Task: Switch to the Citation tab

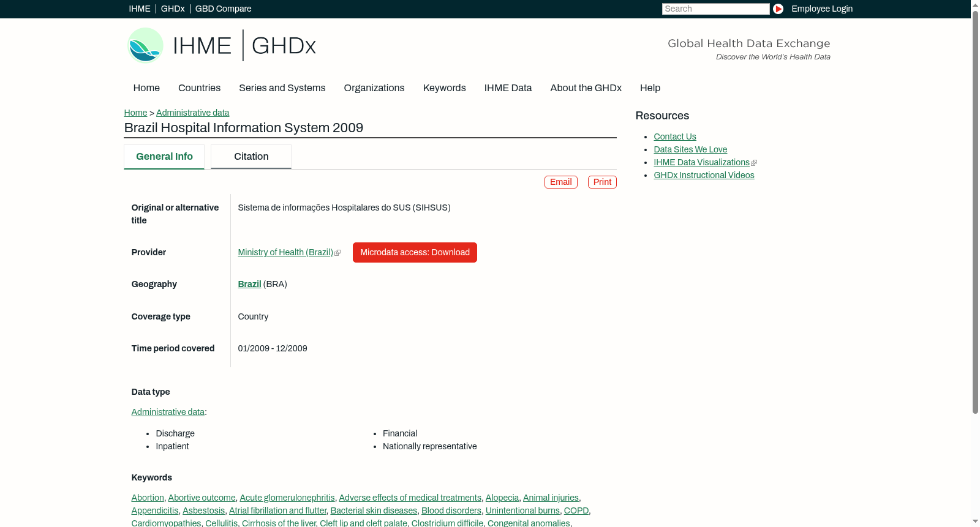Action: tap(251, 157)
